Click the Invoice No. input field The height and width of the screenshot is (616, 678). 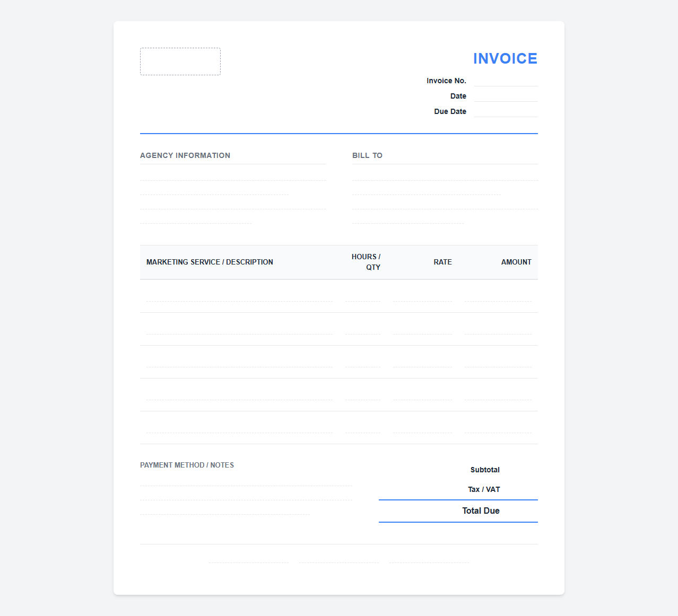point(506,81)
